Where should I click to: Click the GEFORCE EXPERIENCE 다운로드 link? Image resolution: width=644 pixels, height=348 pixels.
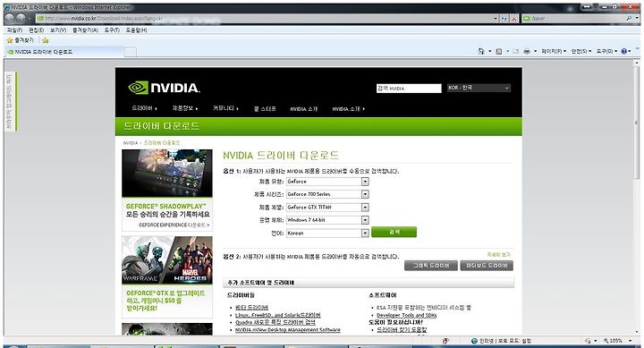[174, 225]
